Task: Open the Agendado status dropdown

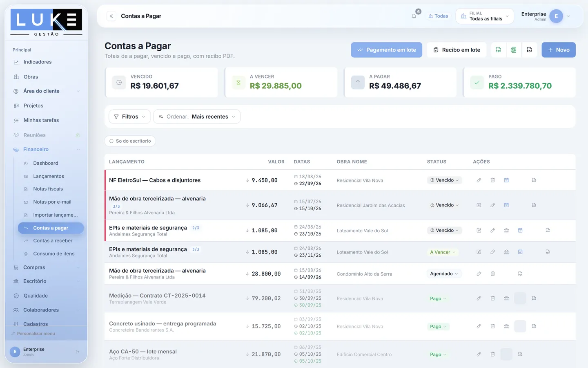Action: (x=444, y=274)
